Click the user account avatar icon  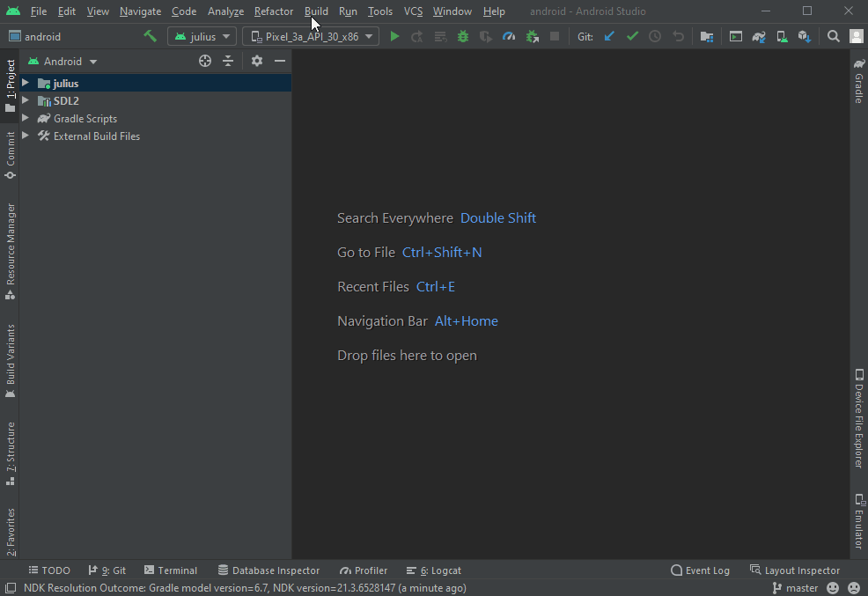[x=857, y=36]
